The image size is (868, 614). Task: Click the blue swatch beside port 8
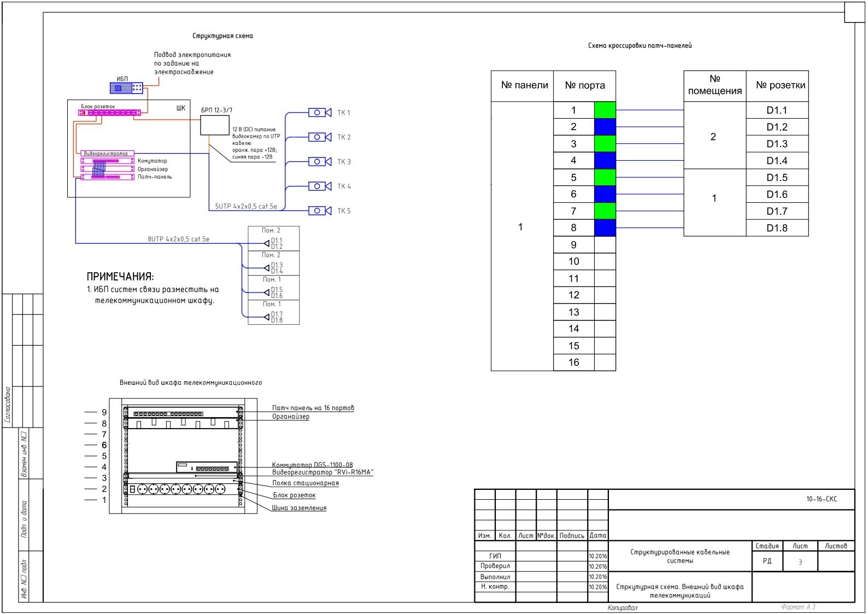pos(605,228)
